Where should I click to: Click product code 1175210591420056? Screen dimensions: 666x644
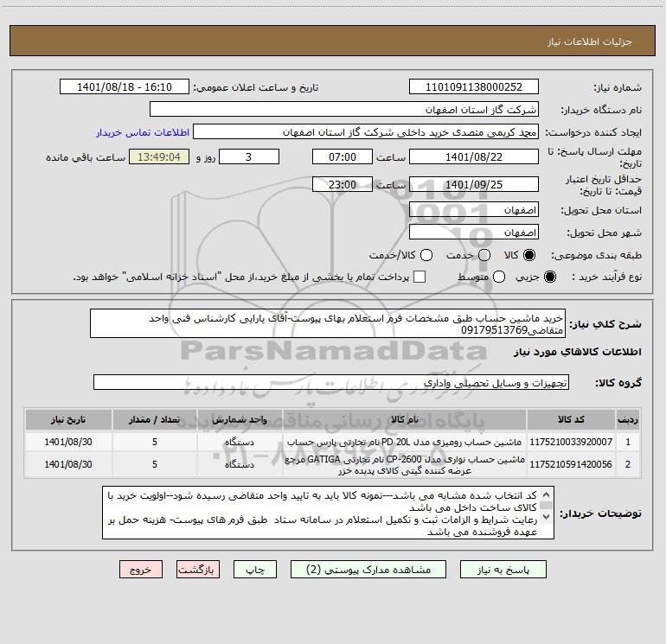571,464
